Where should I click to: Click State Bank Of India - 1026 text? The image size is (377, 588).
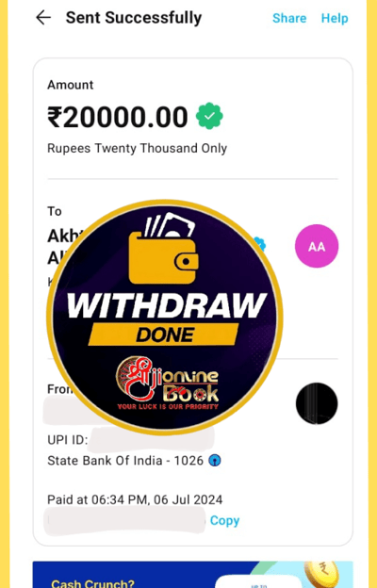(x=125, y=460)
